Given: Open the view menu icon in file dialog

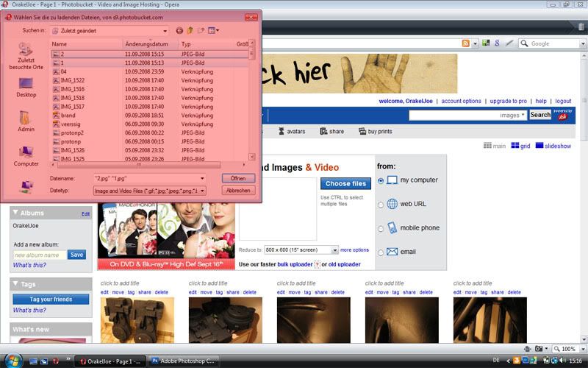Looking at the screenshot, I should click(x=213, y=30).
